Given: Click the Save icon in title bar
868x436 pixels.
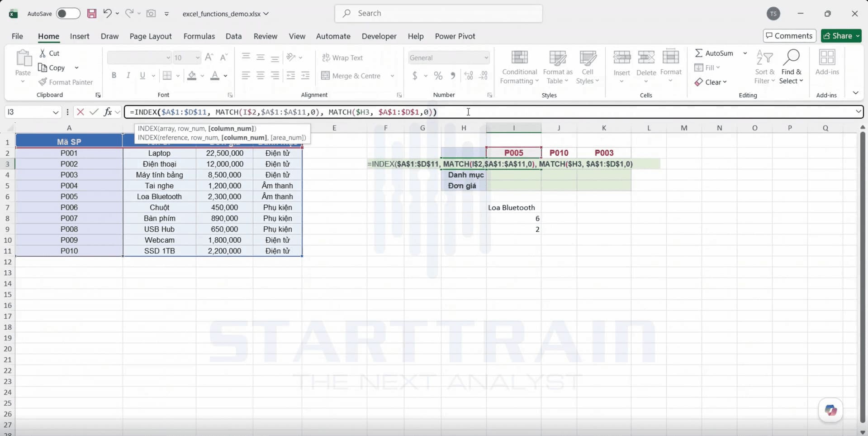Looking at the screenshot, I should (92, 14).
